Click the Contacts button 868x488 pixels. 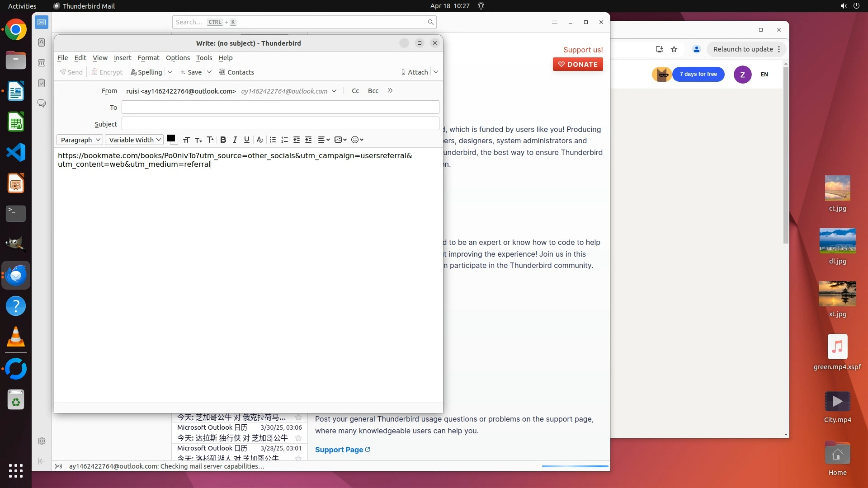click(236, 72)
